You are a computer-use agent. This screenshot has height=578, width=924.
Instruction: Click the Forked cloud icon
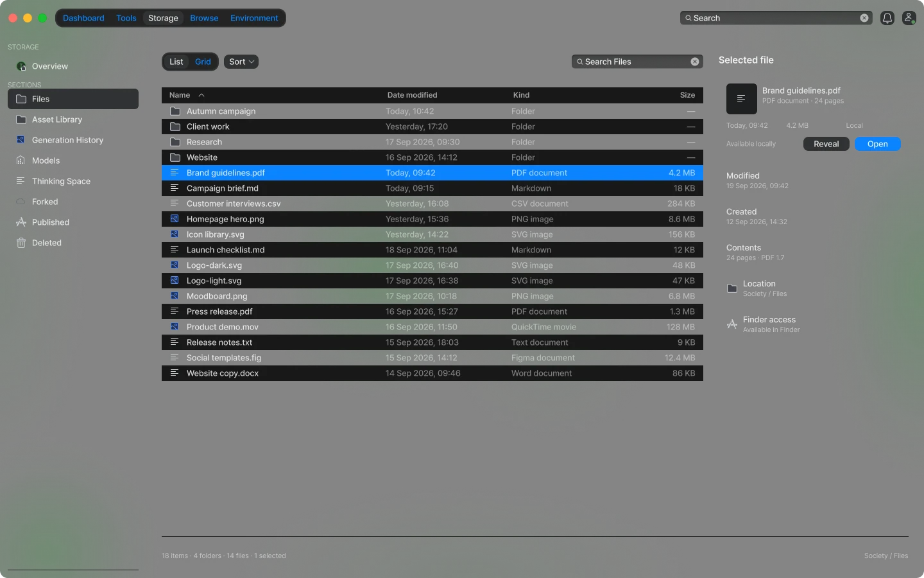[x=21, y=202]
